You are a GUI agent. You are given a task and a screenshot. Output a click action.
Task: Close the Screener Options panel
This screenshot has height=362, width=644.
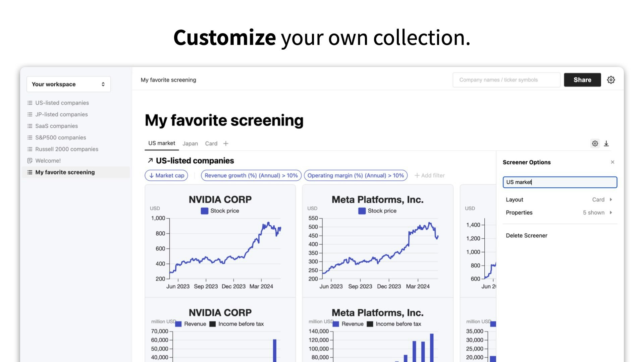[612, 162]
